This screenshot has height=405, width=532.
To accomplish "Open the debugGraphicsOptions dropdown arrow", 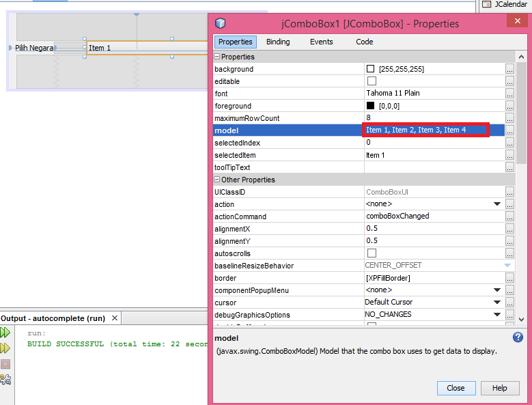I will click(x=496, y=314).
